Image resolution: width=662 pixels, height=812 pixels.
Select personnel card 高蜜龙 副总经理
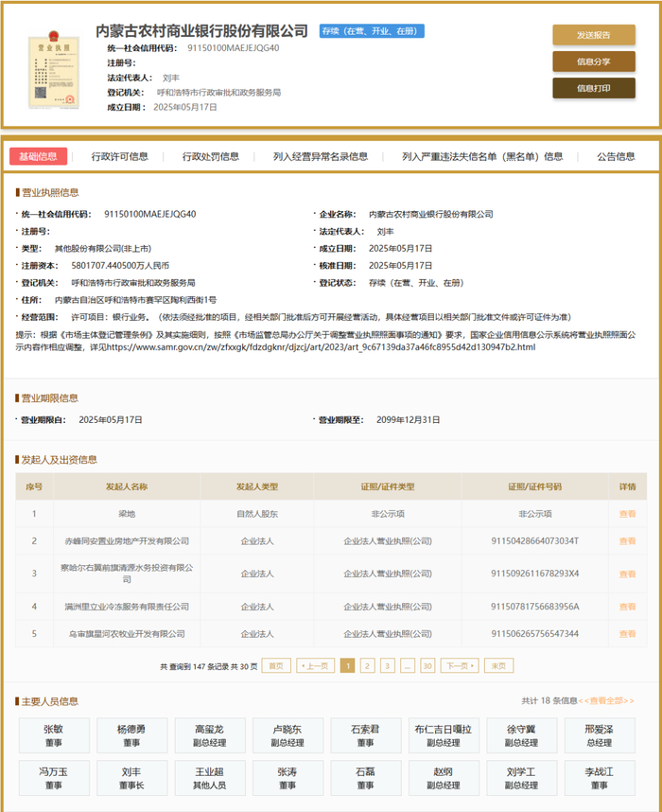point(210,735)
